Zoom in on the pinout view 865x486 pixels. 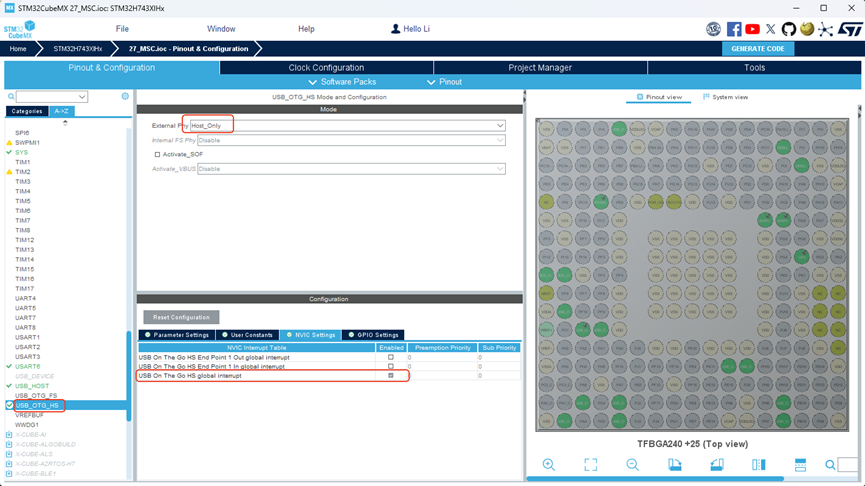pos(548,464)
